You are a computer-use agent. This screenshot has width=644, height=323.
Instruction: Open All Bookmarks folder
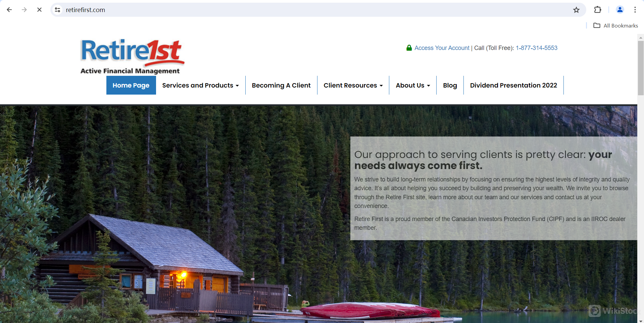pos(616,25)
